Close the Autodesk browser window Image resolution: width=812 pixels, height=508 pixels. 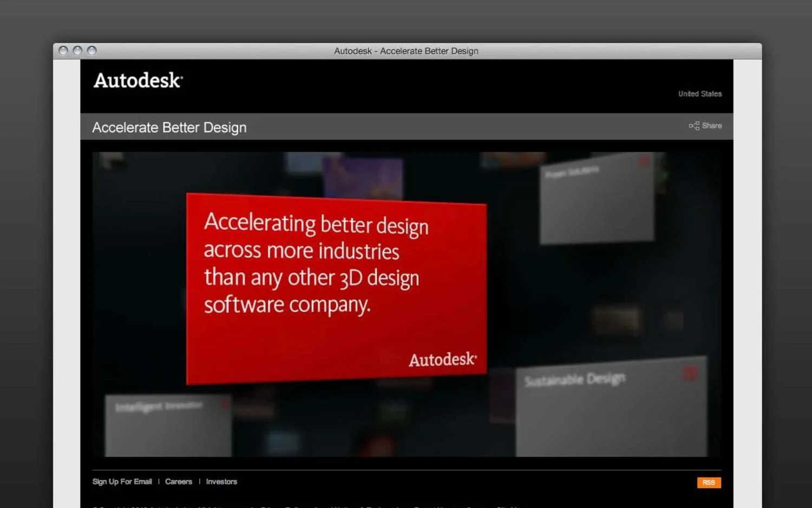tap(63, 50)
